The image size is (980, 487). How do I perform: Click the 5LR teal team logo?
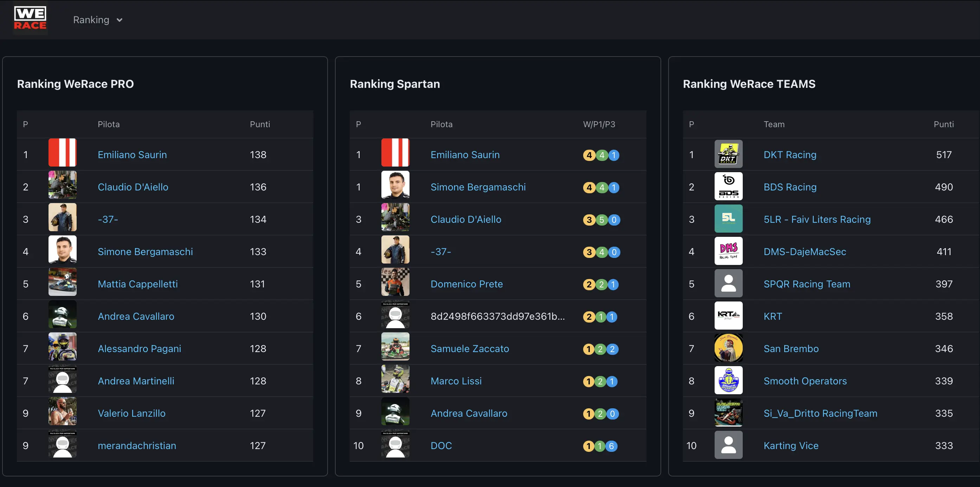728,219
